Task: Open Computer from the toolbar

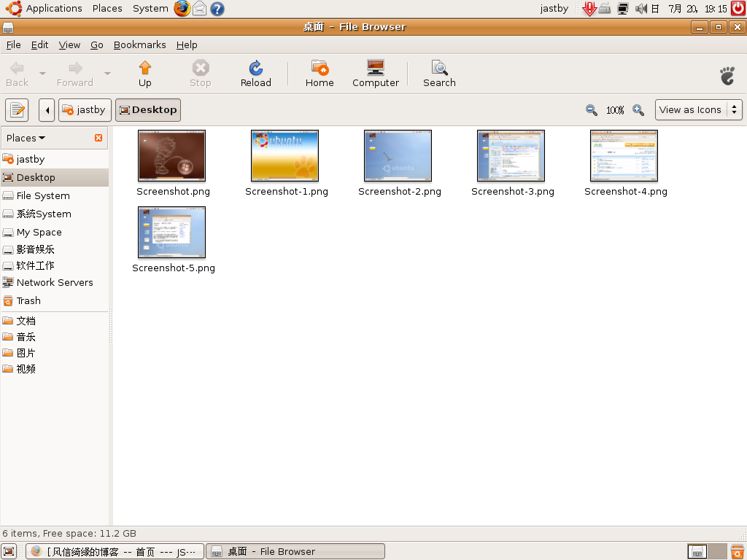Action: point(376,74)
